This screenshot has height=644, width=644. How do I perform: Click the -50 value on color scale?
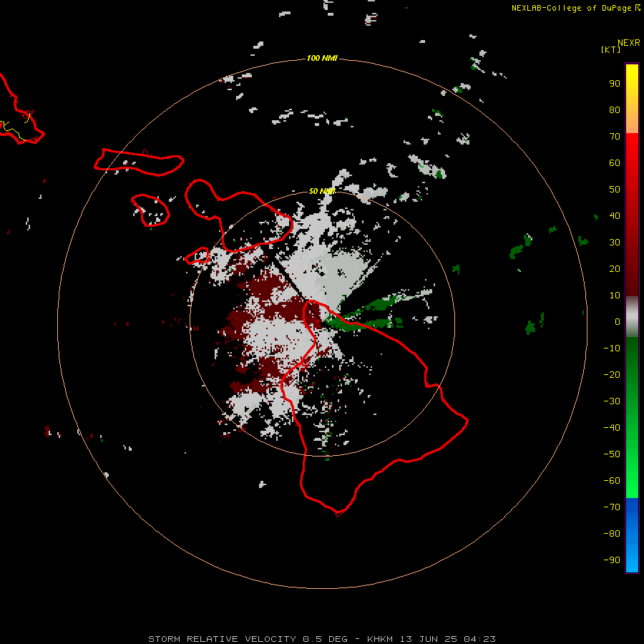tap(612, 454)
